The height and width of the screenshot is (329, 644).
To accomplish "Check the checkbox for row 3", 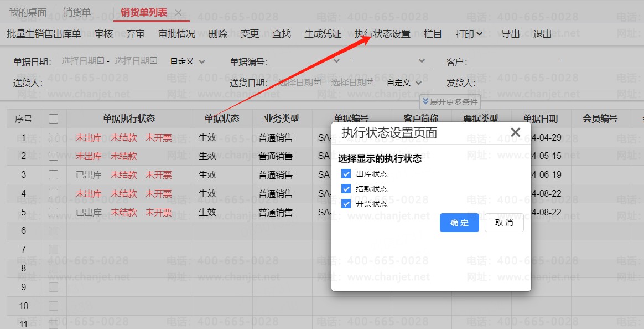I will point(54,175).
